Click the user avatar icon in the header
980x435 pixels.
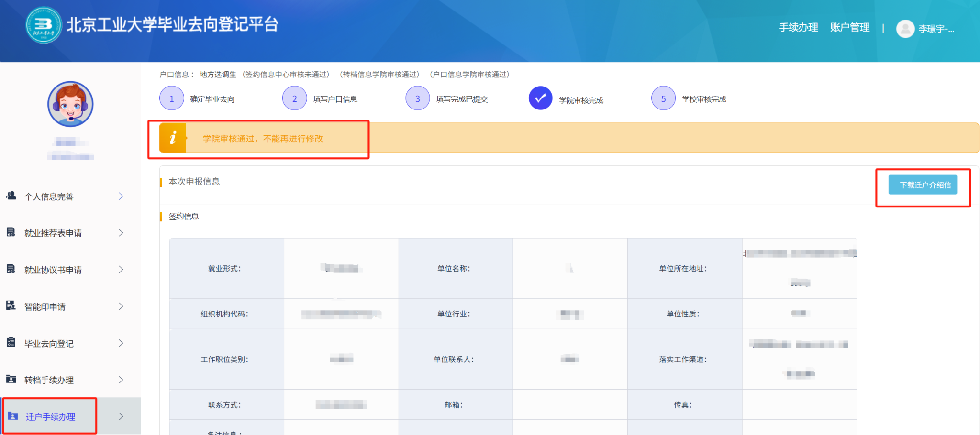pos(905,29)
